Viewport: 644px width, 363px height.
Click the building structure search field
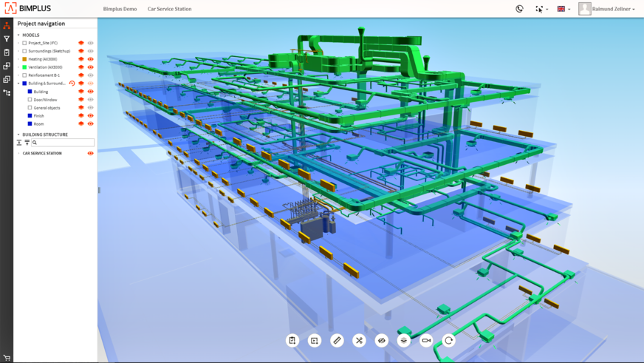coord(63,143)
